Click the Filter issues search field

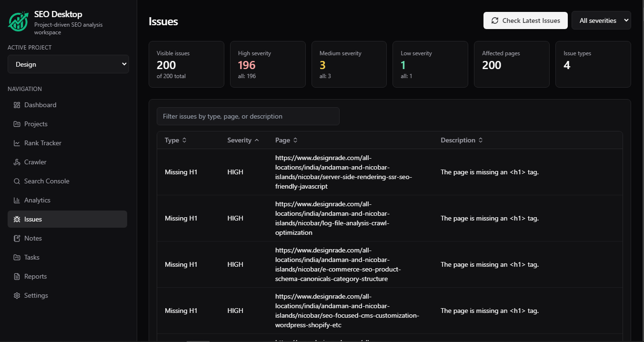click(248, 116)
